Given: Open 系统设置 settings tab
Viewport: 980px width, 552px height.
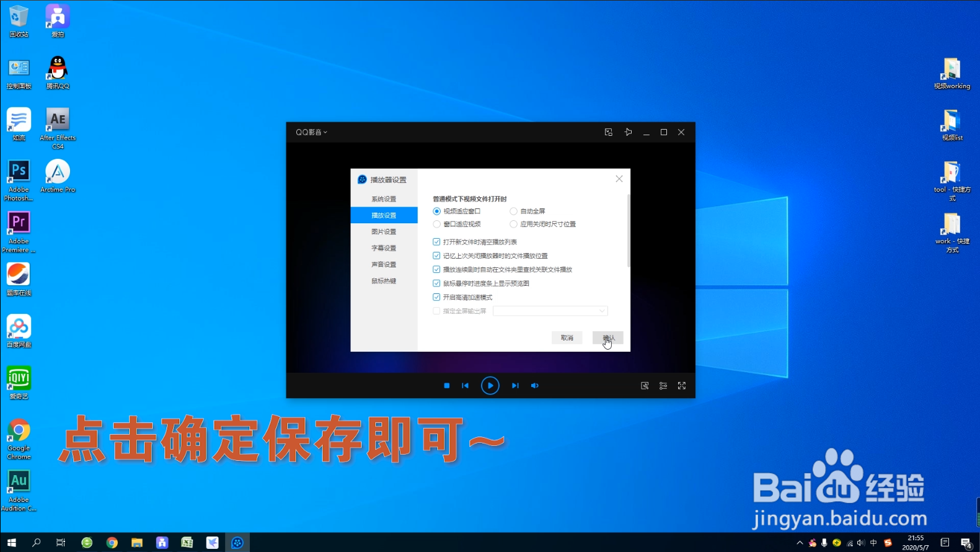Looking at the screenshot, I should click(384, 199).
